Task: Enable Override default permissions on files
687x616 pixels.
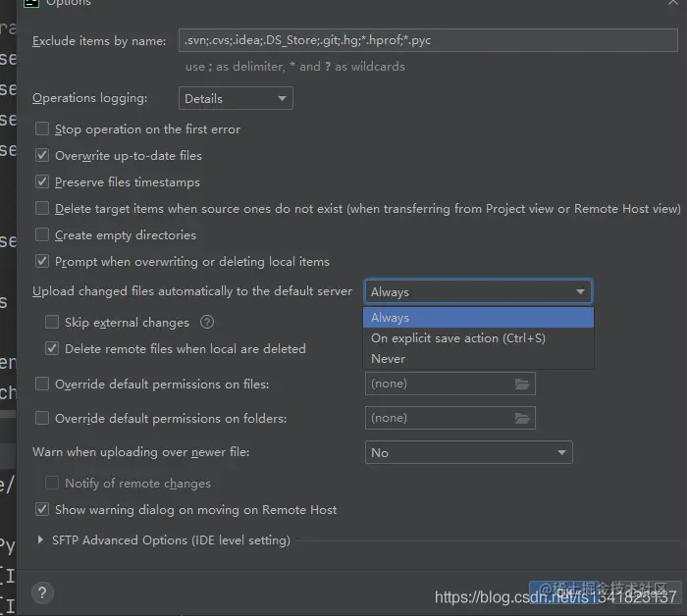Action: (42, 384)
